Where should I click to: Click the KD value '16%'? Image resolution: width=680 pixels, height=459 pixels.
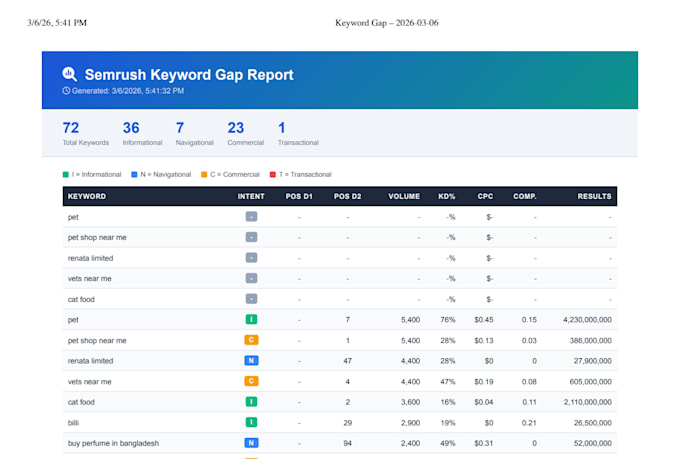tap(448, 402)
